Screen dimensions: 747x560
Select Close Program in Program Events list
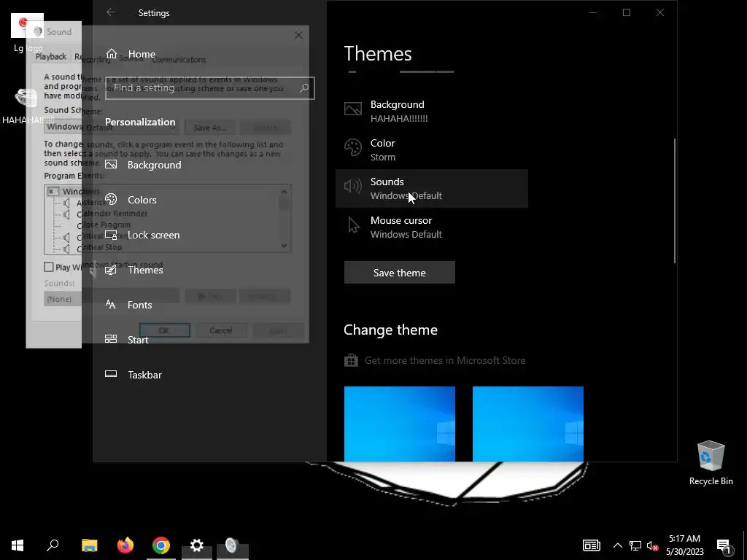click(x=104, y=225)
